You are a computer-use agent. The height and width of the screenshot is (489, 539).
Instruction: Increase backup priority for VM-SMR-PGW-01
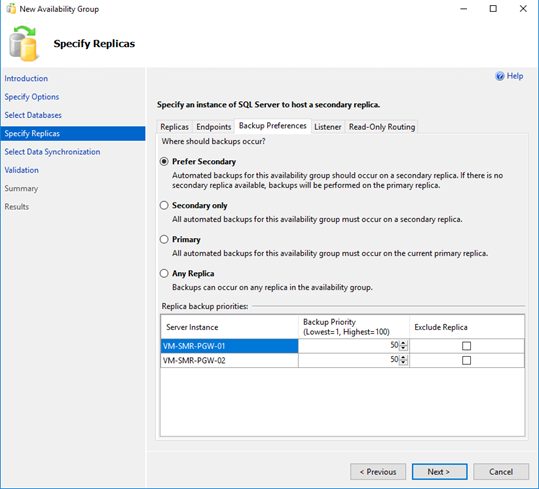404,343
